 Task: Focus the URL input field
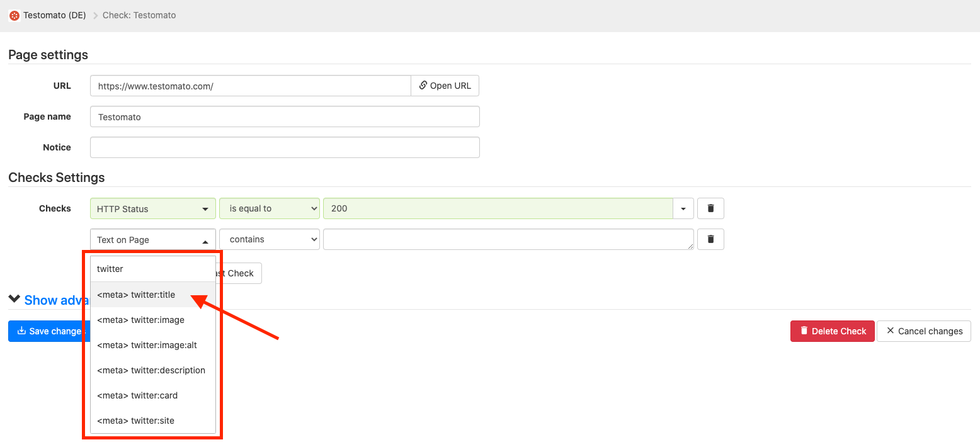[251, 86]
